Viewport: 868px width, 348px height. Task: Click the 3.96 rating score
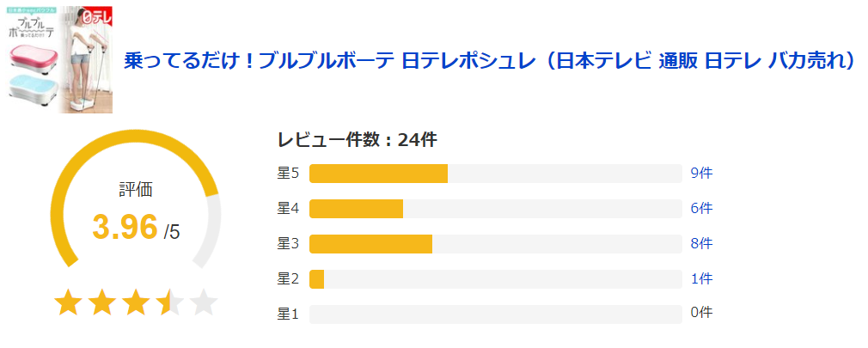pyautogui.click(x=125, y=227)
